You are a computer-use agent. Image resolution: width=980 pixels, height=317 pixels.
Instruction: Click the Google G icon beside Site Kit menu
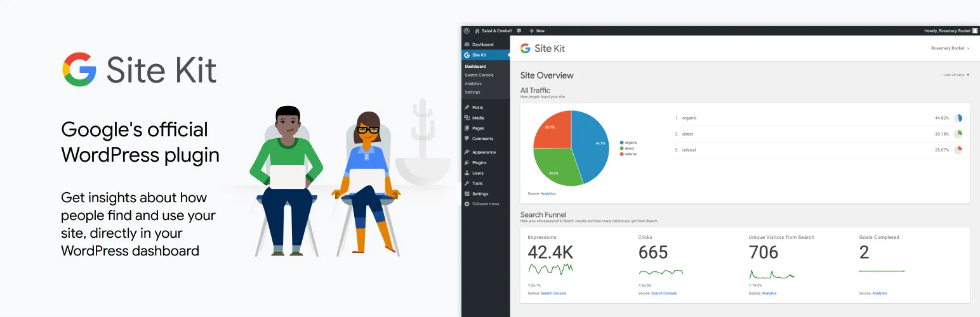(x=467, y=55)
